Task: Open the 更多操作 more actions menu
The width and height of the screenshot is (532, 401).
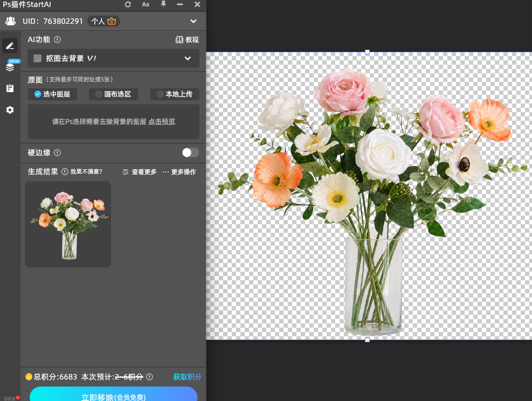Action: pos(179,172)
